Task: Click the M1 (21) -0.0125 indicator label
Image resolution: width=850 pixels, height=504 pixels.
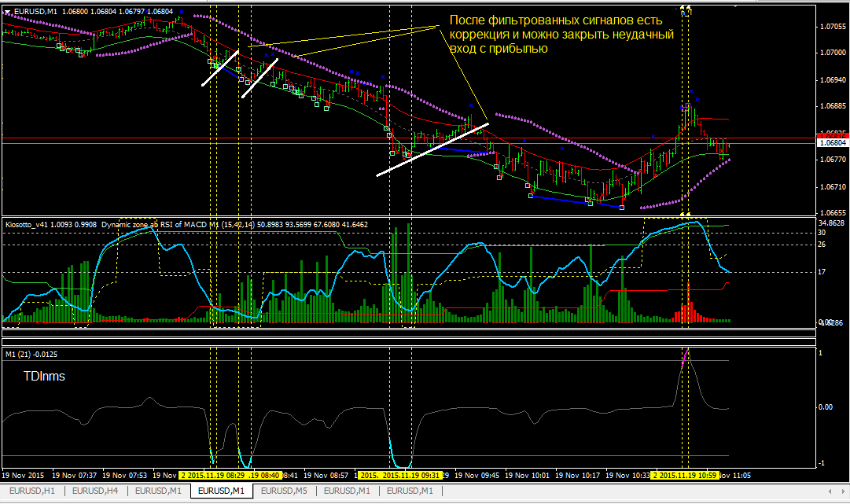Action: tap(31, 355)
